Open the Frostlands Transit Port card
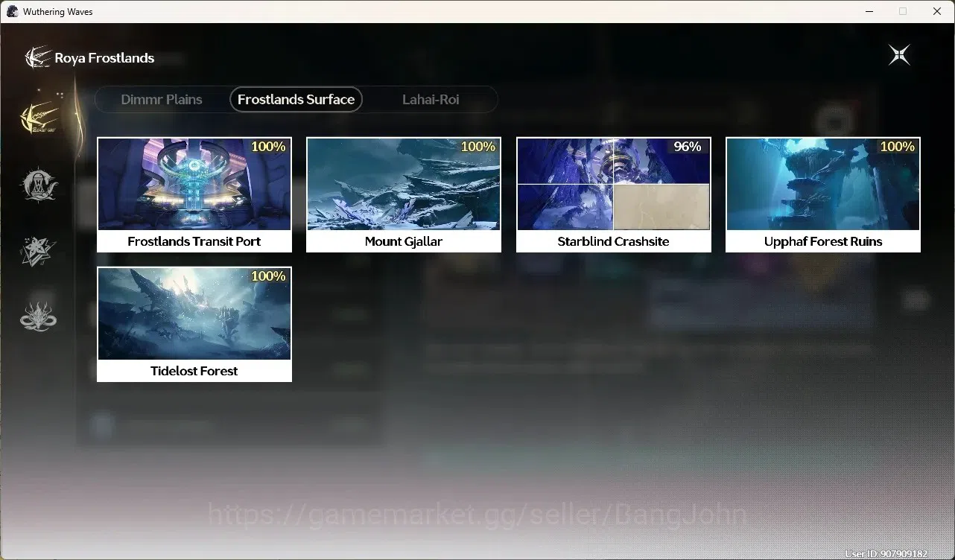The width and height of the screenshot is (955, 560). [194, 194]
